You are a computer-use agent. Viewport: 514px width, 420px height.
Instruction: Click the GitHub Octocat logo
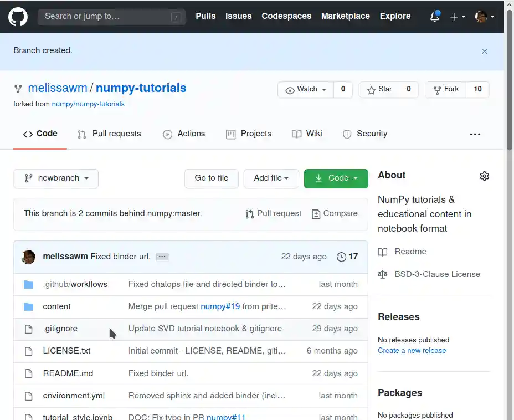pos(18,17)
